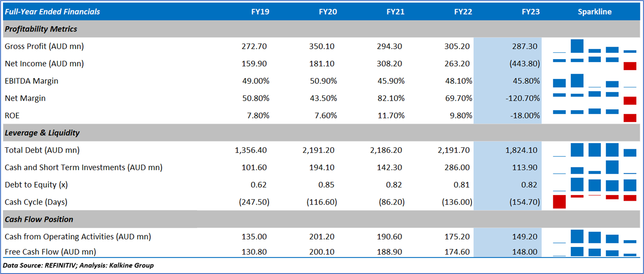This screenshot has width=644, height=274.
Task: Click the Data Source REFINITIV footer text
Action: [x=78, y=266]
